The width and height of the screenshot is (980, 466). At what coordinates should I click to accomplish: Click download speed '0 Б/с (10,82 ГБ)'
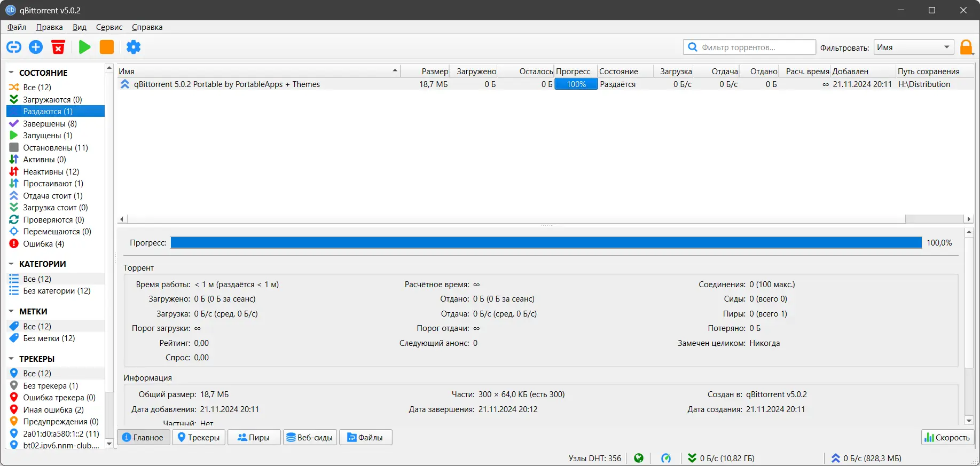721,458
